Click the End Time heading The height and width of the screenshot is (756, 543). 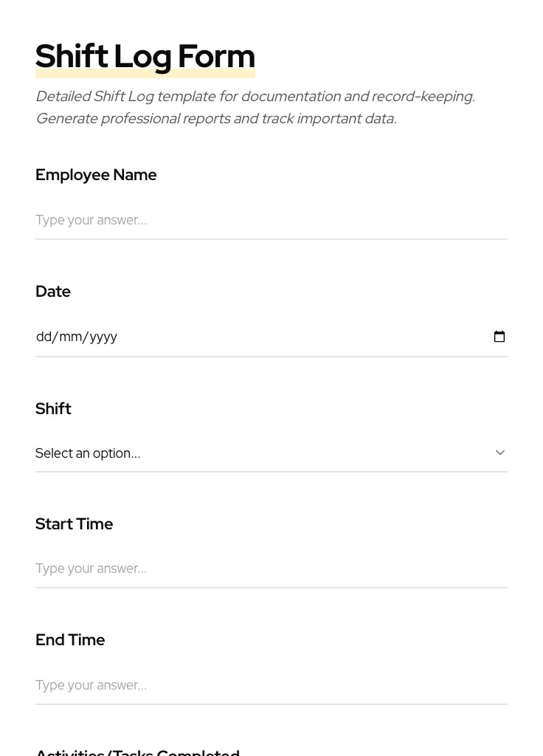(70, 640)
